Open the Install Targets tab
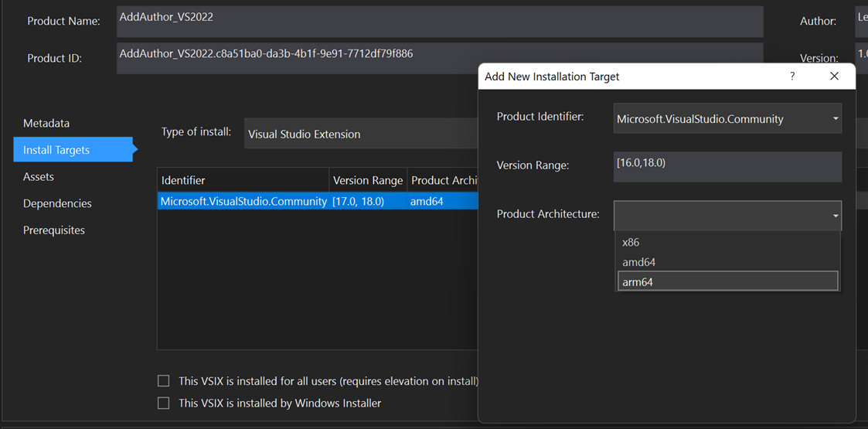Image resolution: width=868 pixels, height=429 pixels. [x=56, y=150]
